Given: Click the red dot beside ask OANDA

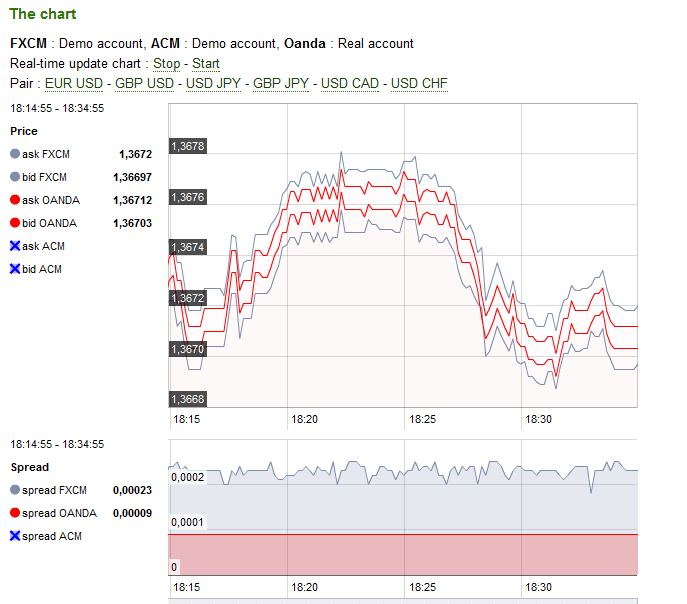Looking at the screenshot, I should point(15,201).
